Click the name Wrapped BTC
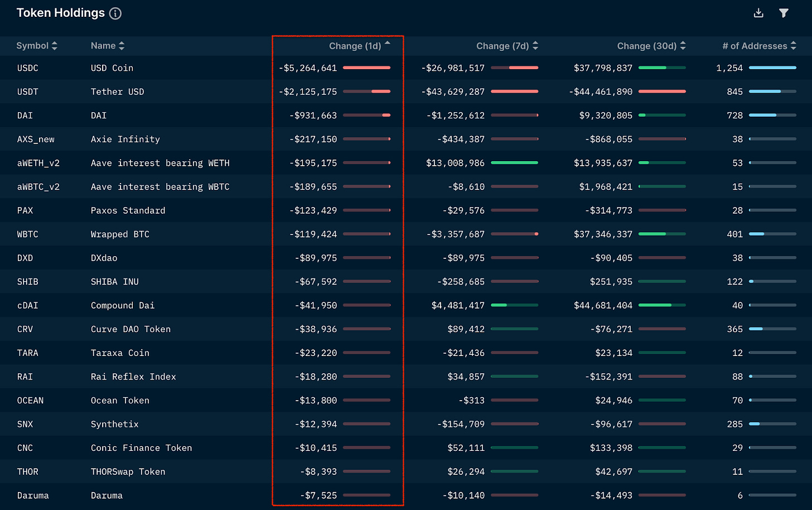The height and width of the screenshot is (510, 812). 120,234
